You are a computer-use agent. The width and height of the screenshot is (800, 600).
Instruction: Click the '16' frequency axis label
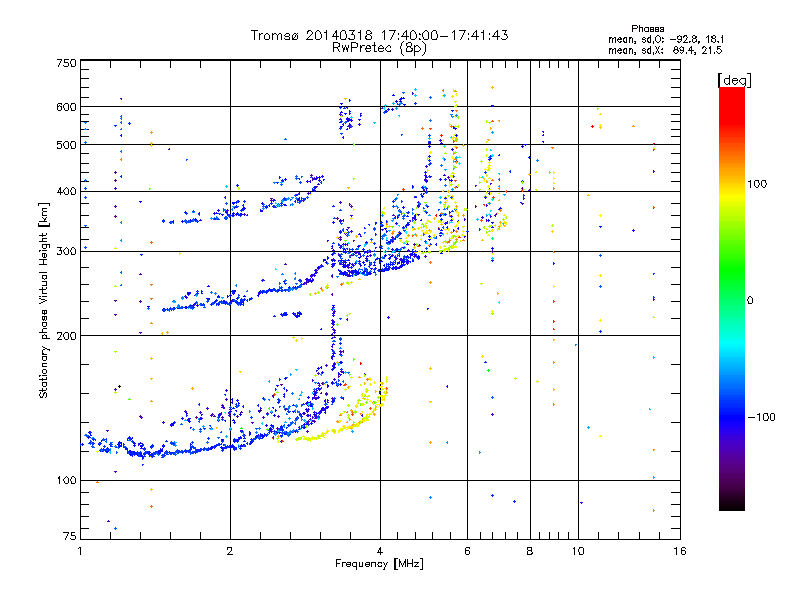(x=680, y=551)
